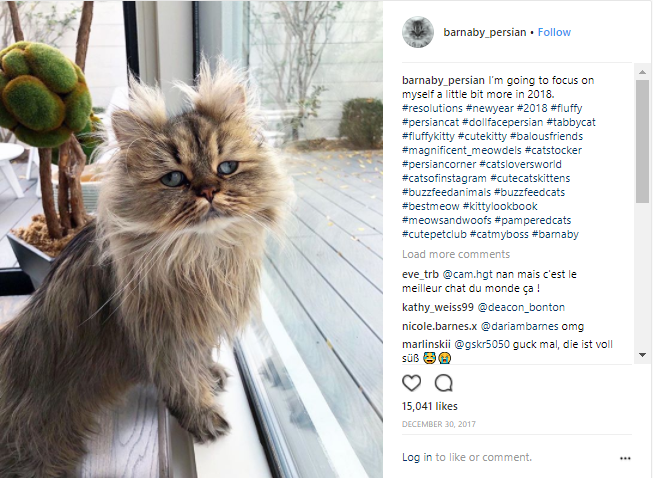This screenshot has width=653, height=478.
Task: Open marlinskii commenter profile
Action: point(426,344)
